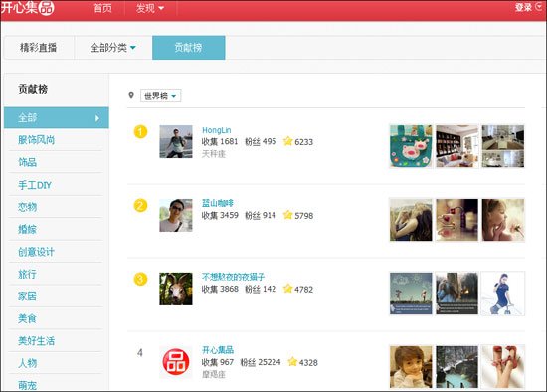Open the 手工DIY category
The width and height of the screenshot is (547, 392).
point(35,185)
